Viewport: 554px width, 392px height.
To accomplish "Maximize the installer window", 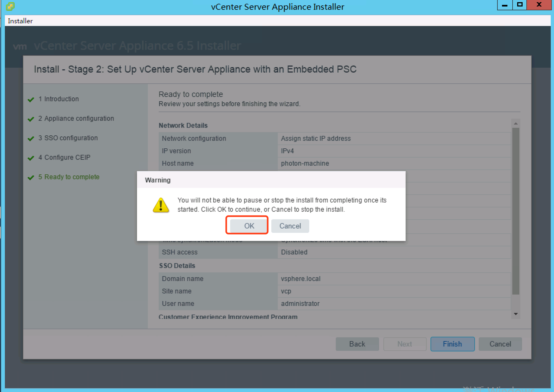I will click(x=520, y=5).
